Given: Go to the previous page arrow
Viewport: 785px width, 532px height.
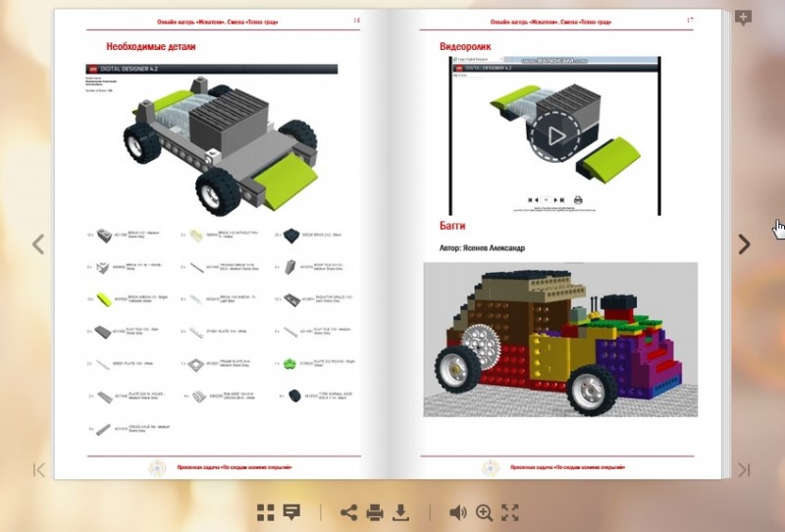Looking at the screenshot, I should [x=38, y=244].
